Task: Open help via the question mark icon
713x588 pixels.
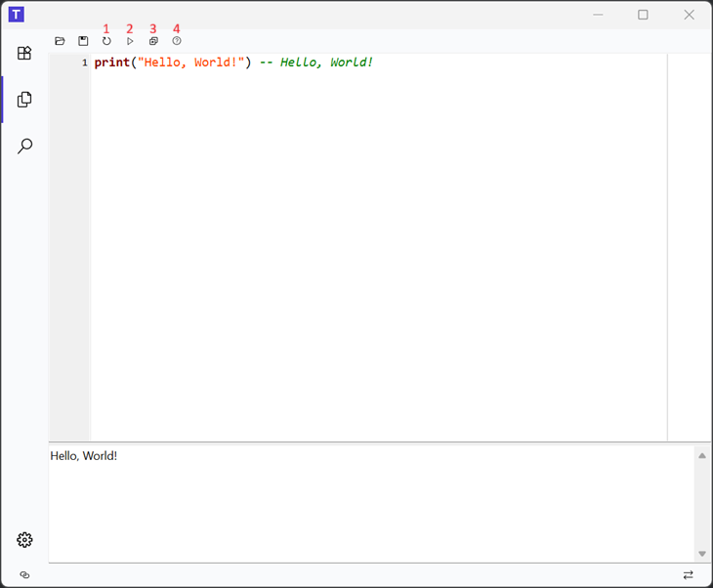Action: pyautogui.click(x=177, y=41)
